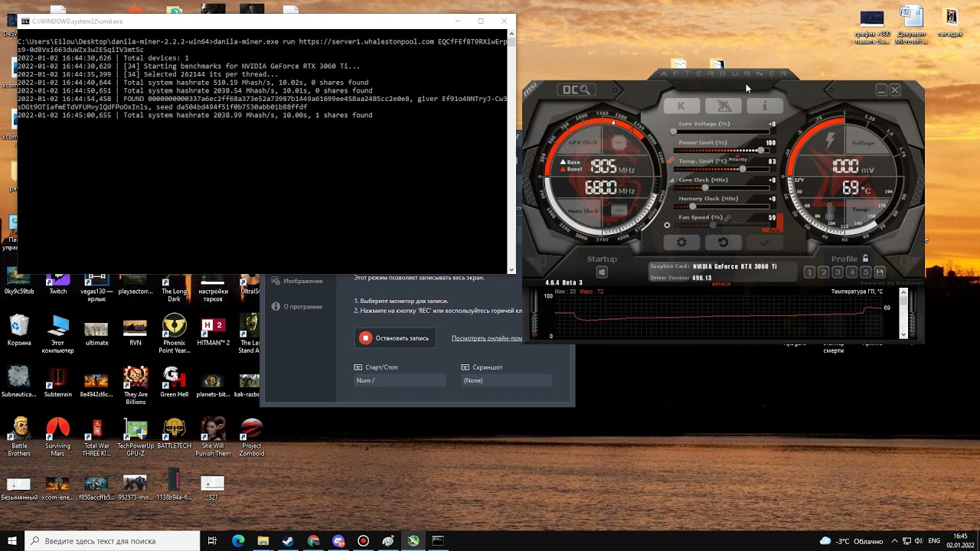Click the Power Limit slider handle
The image size is (980, 551).
[760, 150]
